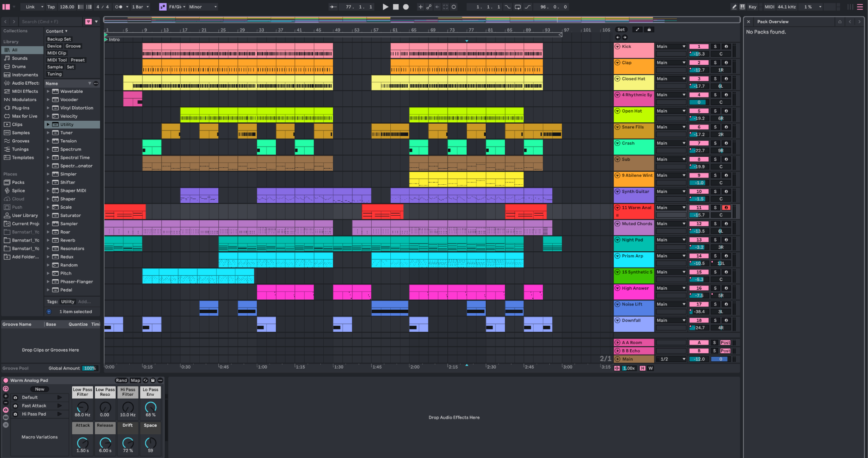The image size is (868, 458).
Task: Toggle the Loop switch icon
Action: (518, 7)
